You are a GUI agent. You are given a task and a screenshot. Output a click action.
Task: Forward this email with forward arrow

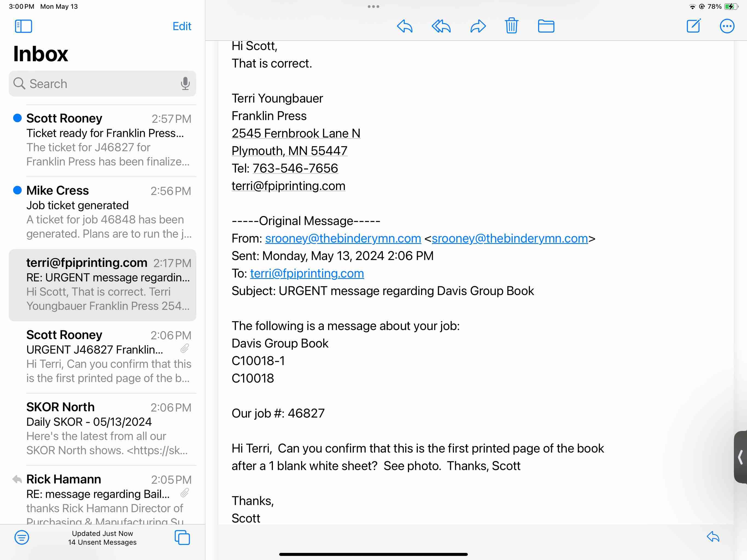478,26
